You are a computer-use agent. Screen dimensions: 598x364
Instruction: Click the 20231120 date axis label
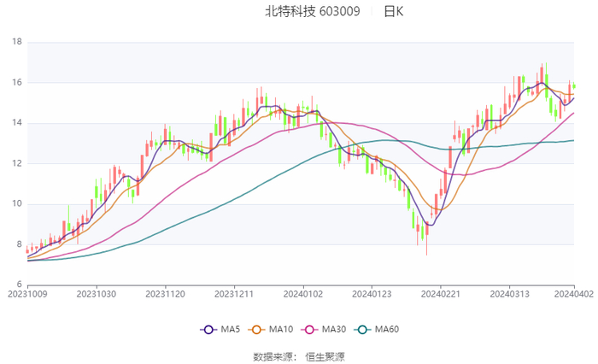click(164, 294)
